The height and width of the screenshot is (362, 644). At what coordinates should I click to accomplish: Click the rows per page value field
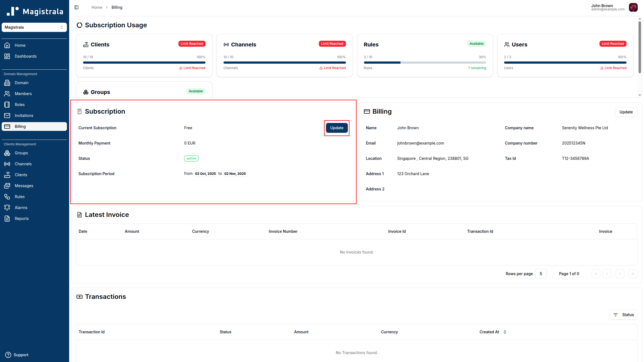tap(541, 273)
